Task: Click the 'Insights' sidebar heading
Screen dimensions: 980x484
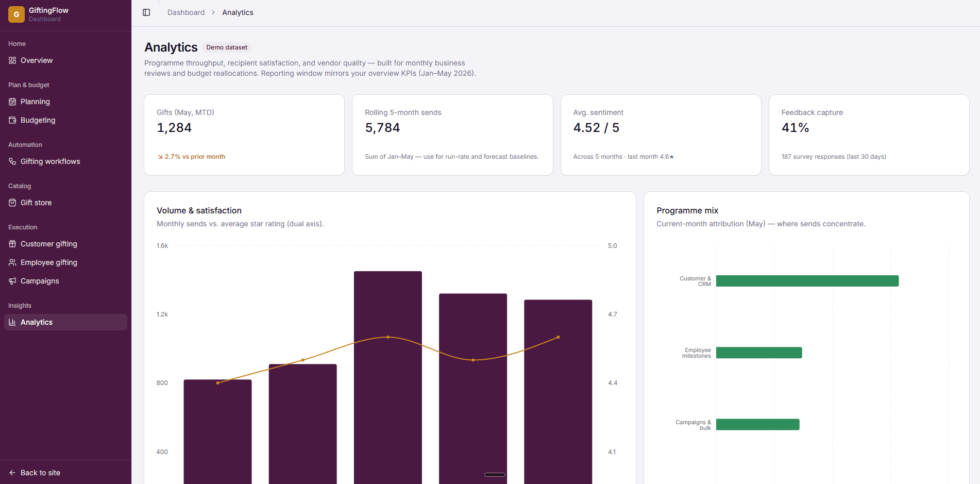Action: (x=20, y=306)
